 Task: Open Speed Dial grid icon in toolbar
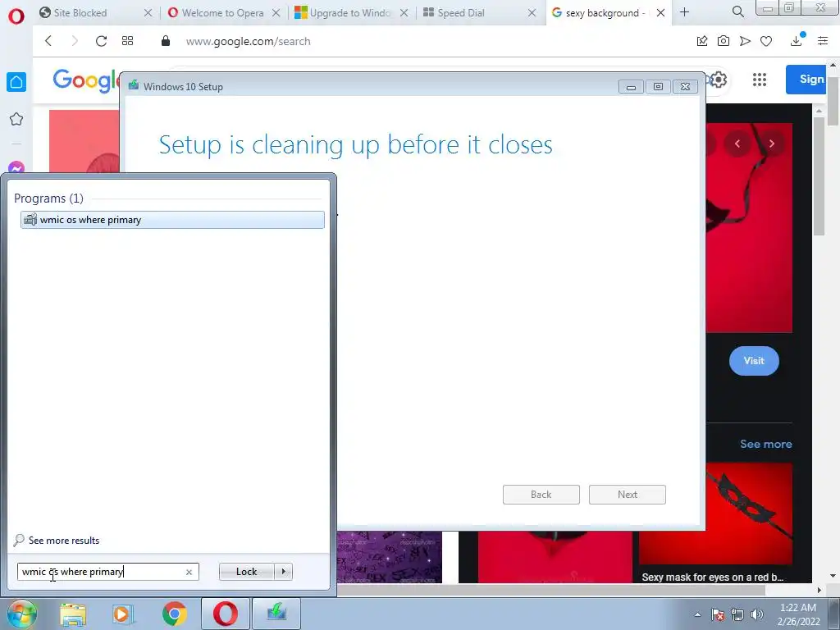[127, 41]
